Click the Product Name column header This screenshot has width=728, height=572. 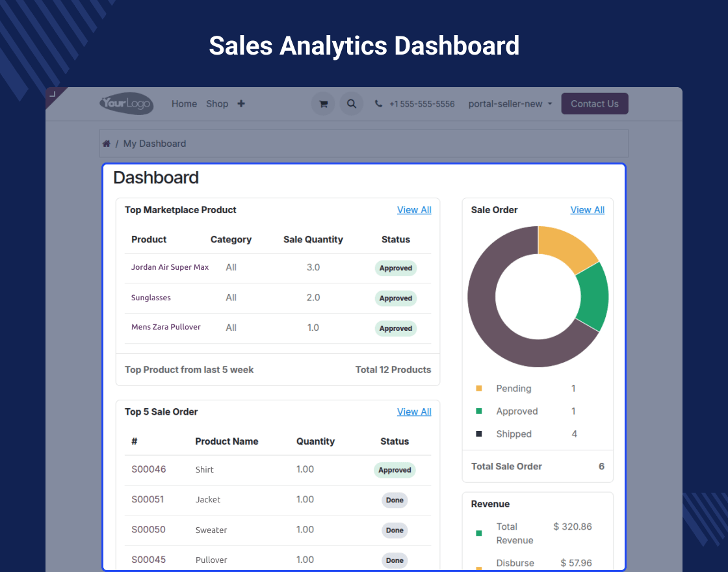[x=227, y=441]
